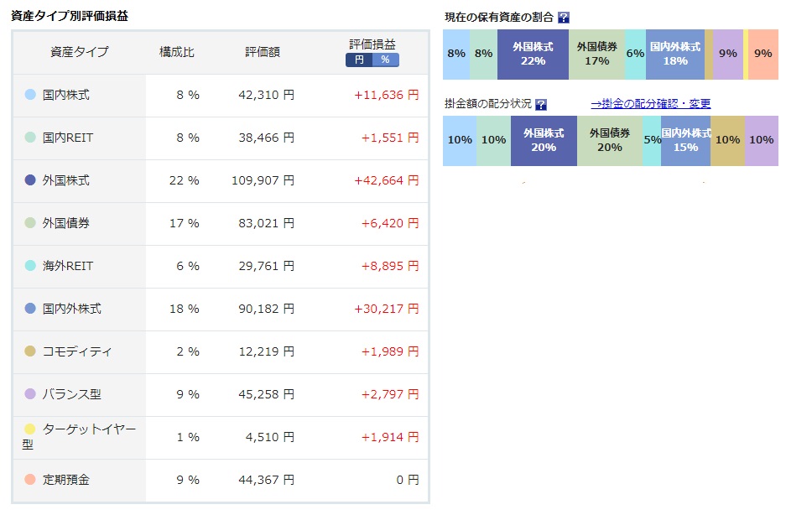
Task: Click the 評価額 column header
Action: tap(263, 52)
